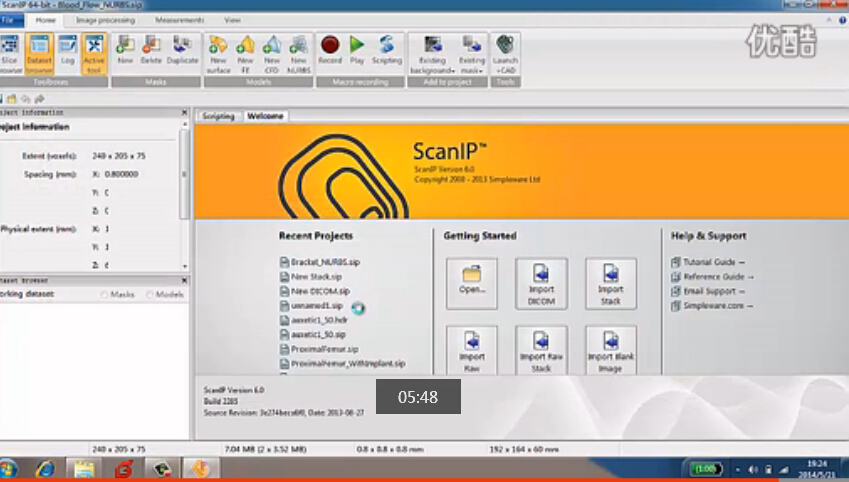
Task: Click the quick access undo icon
Action: 25,99
